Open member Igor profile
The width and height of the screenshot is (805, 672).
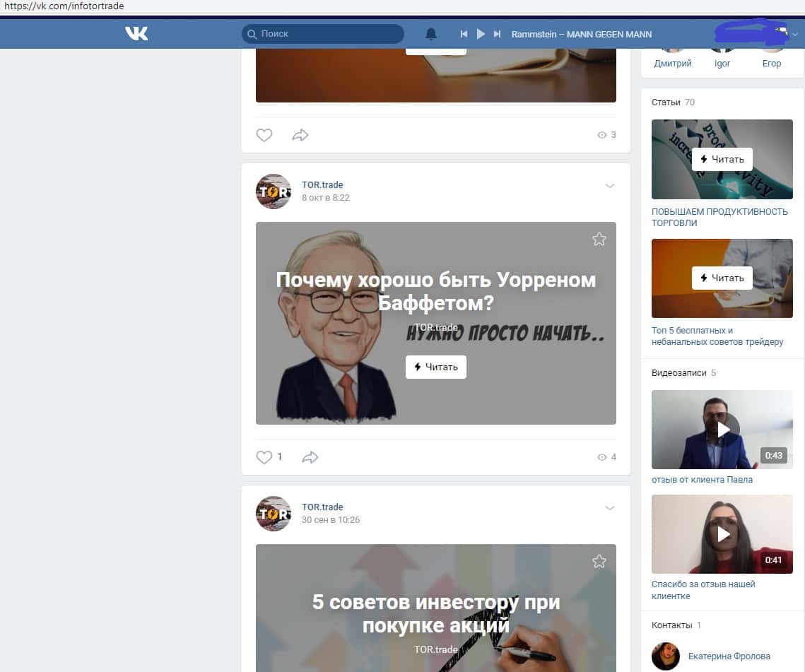[x=722, y=63]
